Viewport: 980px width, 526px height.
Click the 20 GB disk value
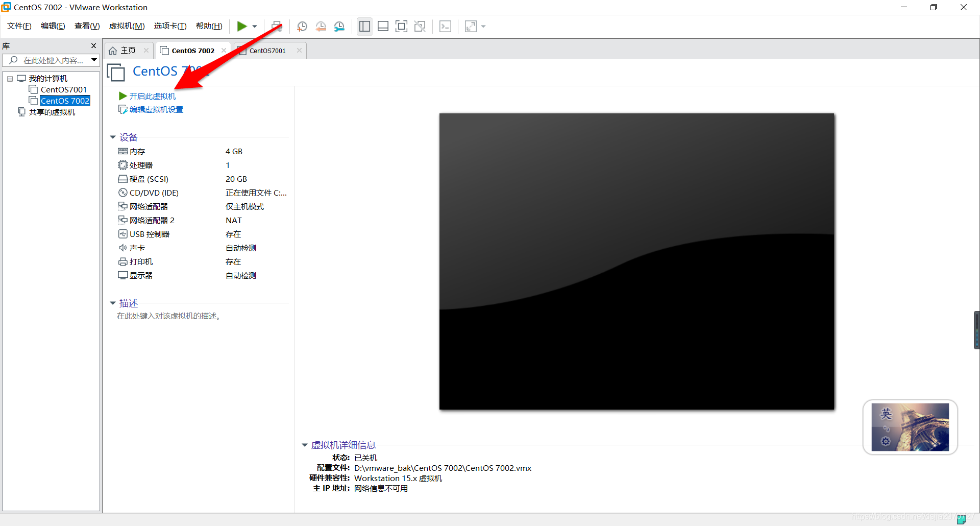click(236, 179)
